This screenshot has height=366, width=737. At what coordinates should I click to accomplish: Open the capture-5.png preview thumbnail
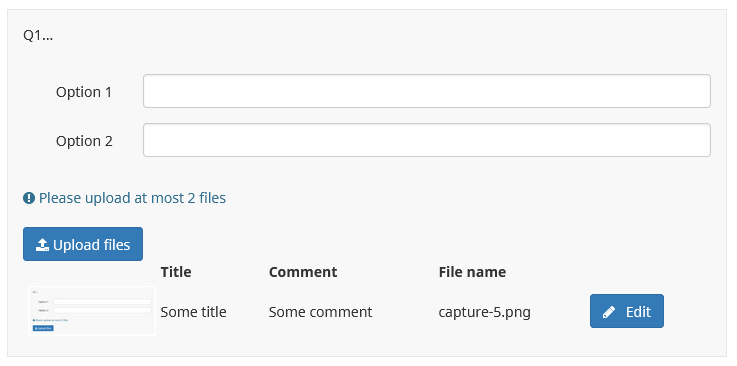[92, 311]
